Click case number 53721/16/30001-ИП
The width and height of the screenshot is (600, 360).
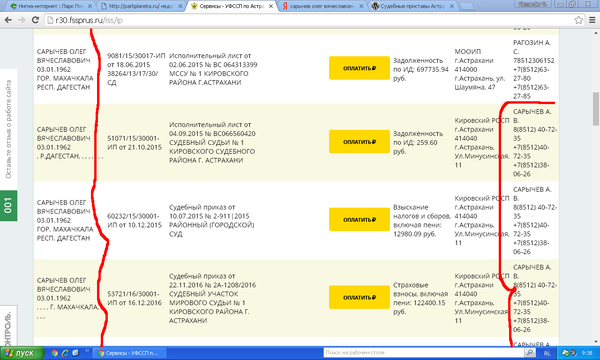pos(134,298)
